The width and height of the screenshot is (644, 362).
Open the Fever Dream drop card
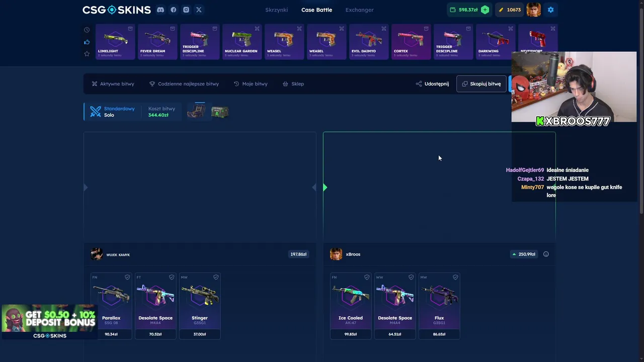(157, 42)
